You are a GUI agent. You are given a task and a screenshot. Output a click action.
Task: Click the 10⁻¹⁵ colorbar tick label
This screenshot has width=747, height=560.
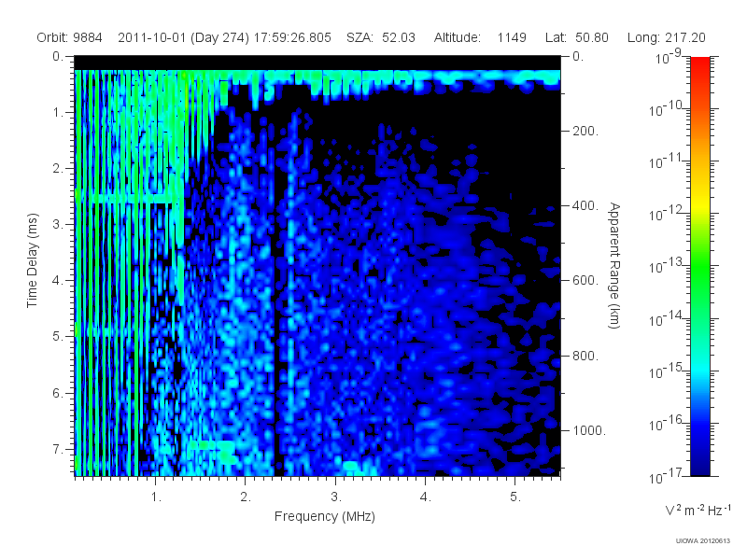pyautogui.click(x=666, y=371)
